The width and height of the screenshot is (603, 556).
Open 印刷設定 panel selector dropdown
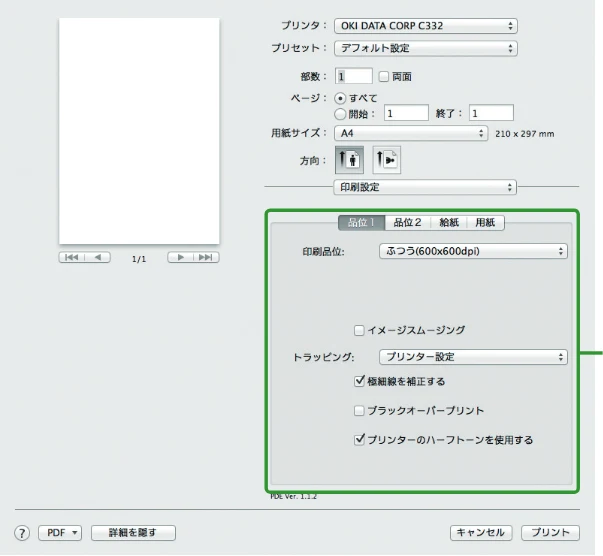coord(425,187)
